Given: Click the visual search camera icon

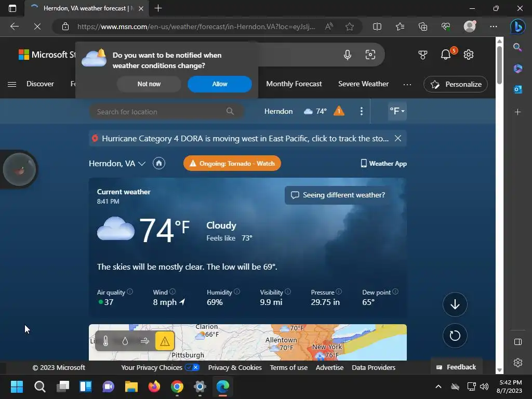Looking at the screenshot, I should point(370,55).
